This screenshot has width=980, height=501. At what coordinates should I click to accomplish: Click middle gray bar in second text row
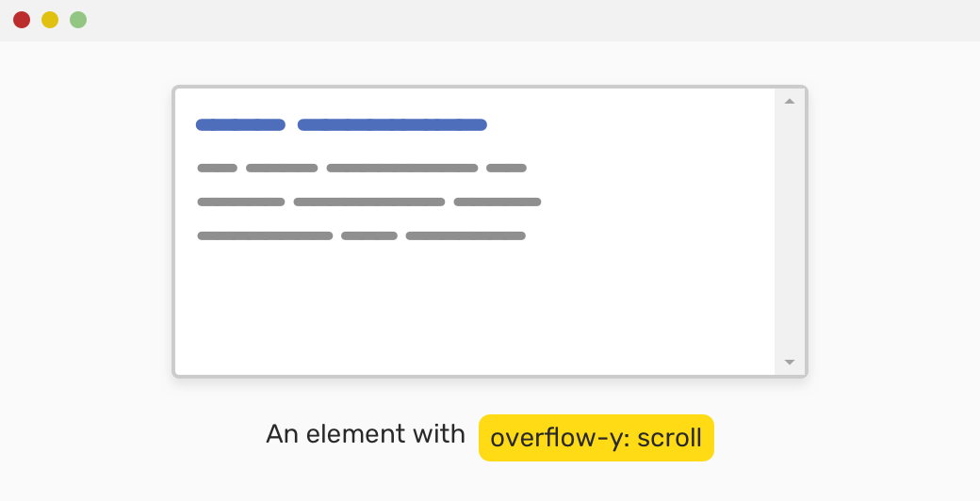click(x=369, y=202)
